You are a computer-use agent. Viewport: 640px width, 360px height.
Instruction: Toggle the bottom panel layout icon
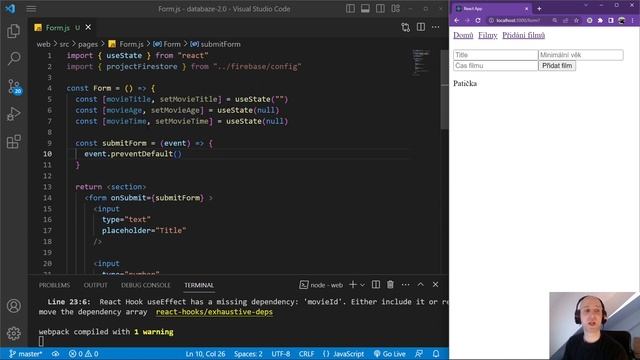click(365, 9)
